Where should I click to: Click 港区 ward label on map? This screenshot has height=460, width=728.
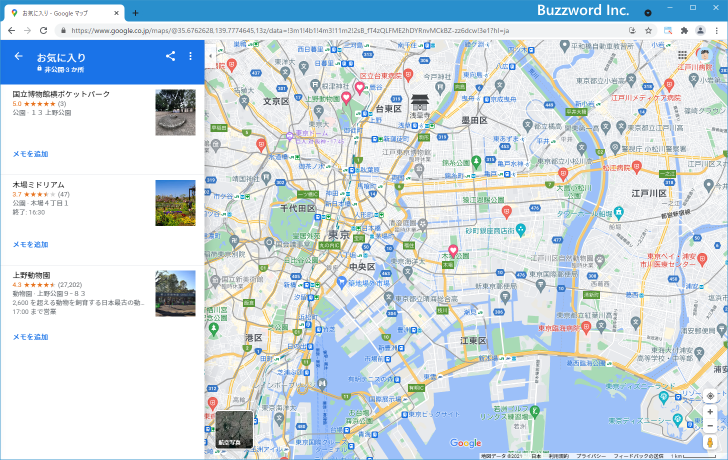point(254,337)
